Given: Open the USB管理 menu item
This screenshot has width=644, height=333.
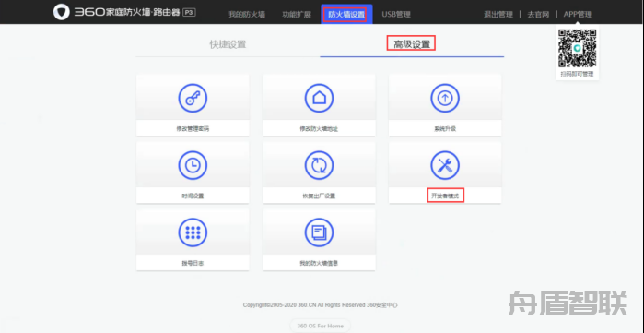Looking at the screenshot, I should point(396,15).
